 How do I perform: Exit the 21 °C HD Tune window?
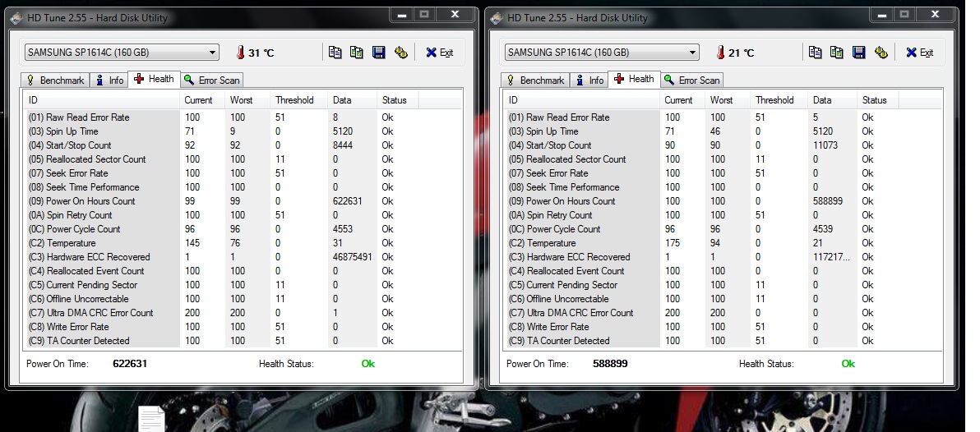[x=919, y=53]
